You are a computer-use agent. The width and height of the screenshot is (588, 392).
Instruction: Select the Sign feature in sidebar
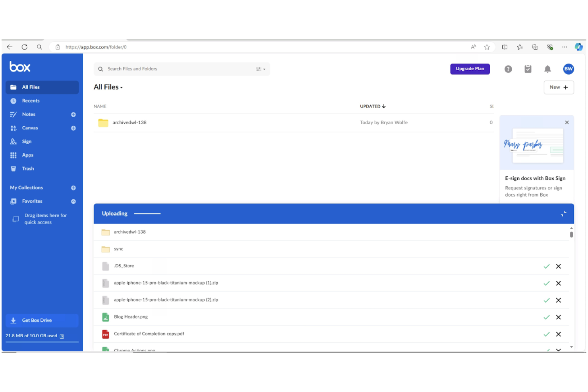(x=27, y=141)
